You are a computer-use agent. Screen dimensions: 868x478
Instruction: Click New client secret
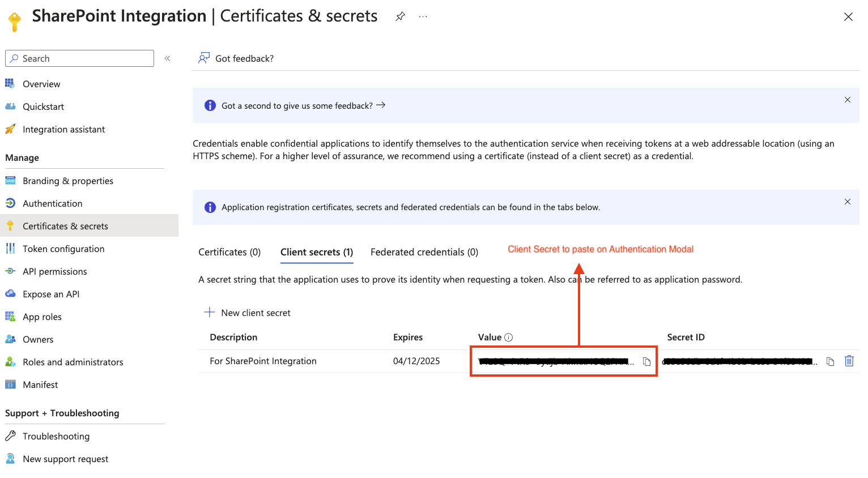(248, 313)
